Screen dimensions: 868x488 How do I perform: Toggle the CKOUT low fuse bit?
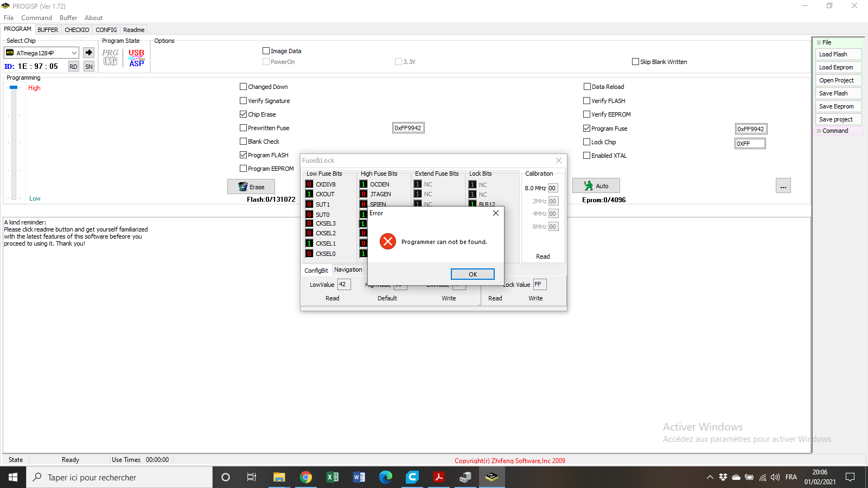[x=309, y=194]
